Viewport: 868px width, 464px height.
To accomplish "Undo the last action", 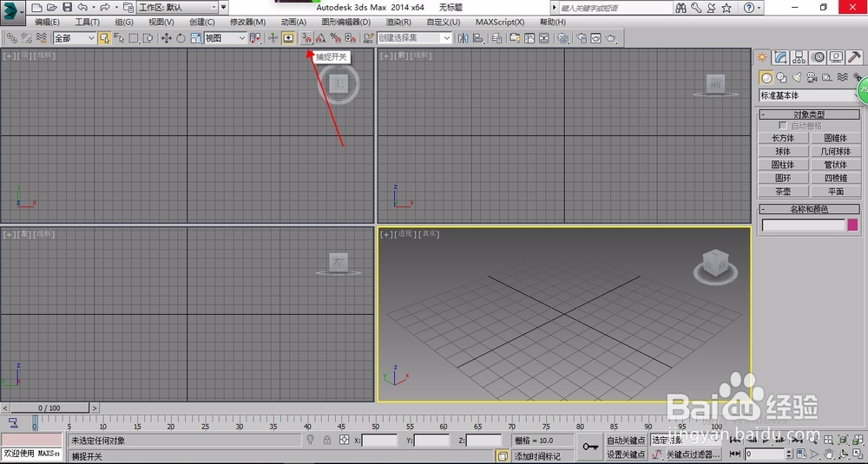I will (x=82, y=7).
